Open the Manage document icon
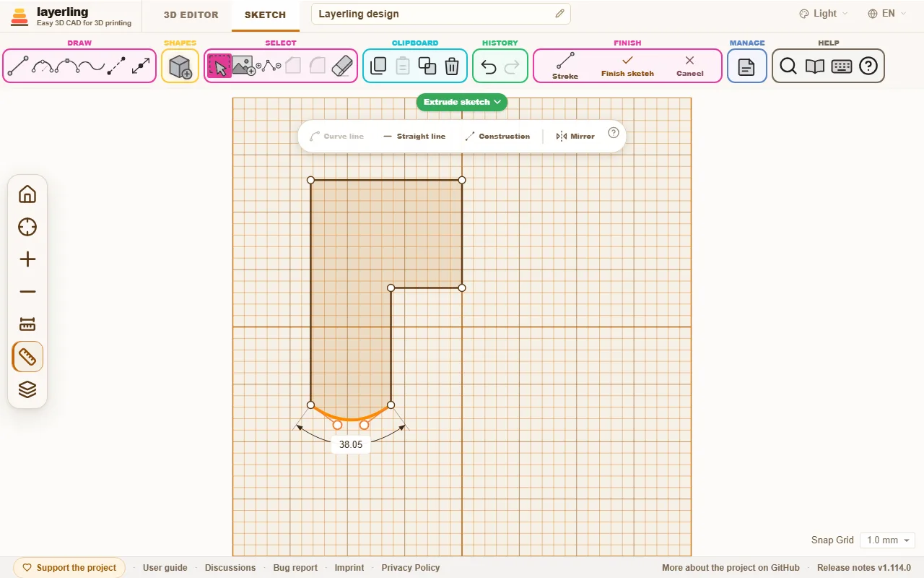Viewport: 924px width, 578px height. 746,66
